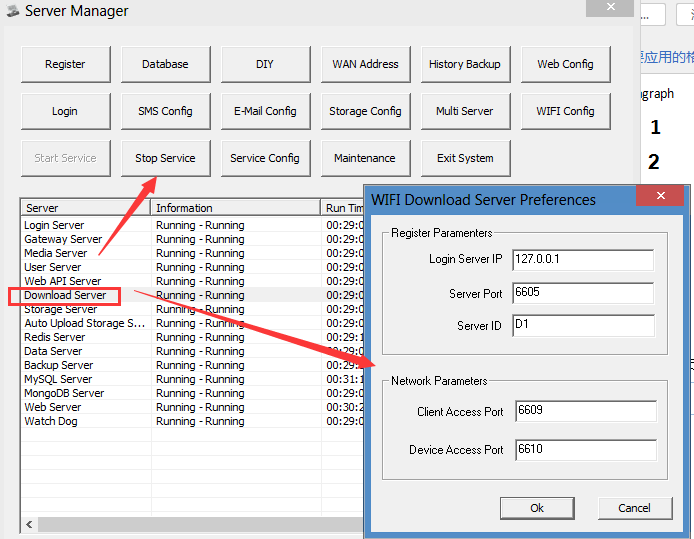Open WIFI Config
Image resolution: width=694 pixels, height=539 pixels.
[x=566, y=111]
